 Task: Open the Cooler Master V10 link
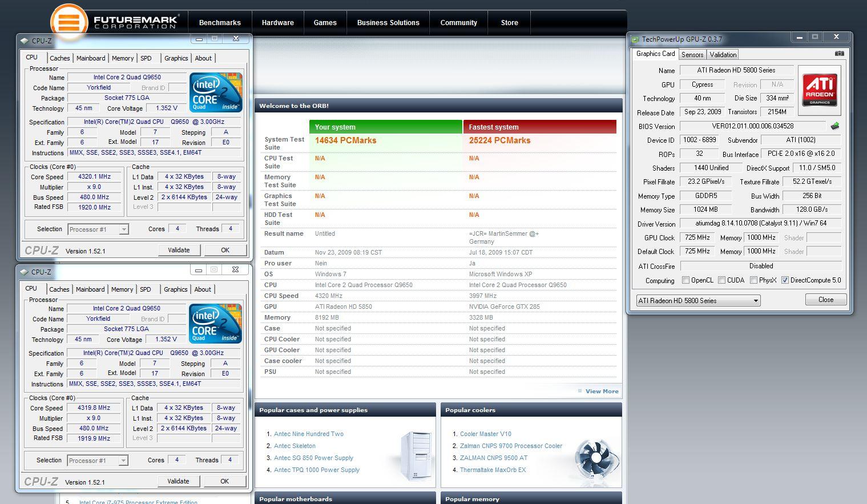[x=486, y=434]
